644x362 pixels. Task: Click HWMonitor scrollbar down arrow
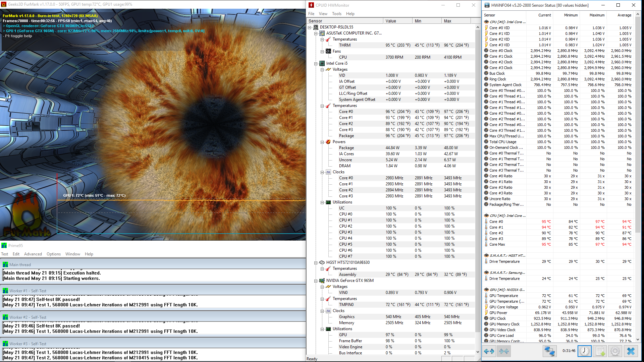point(478,352)
